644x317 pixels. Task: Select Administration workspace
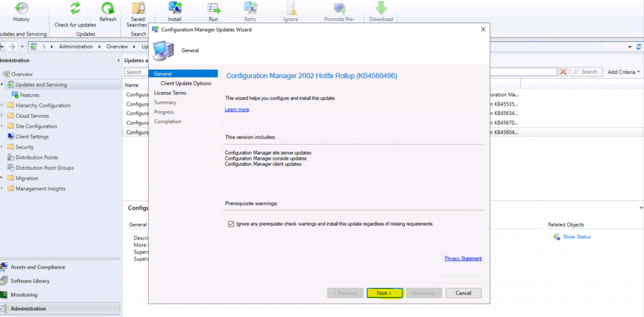(x=60, y=309)
